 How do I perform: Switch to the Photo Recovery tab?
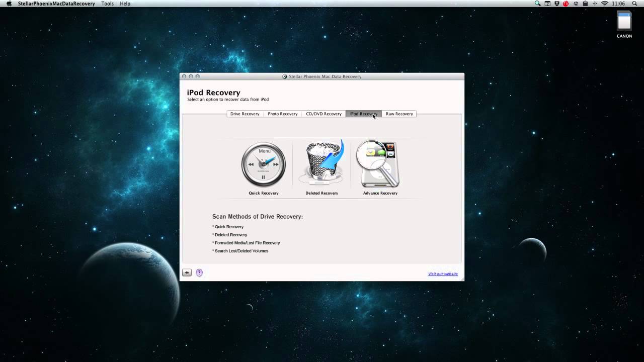(283, 114)
